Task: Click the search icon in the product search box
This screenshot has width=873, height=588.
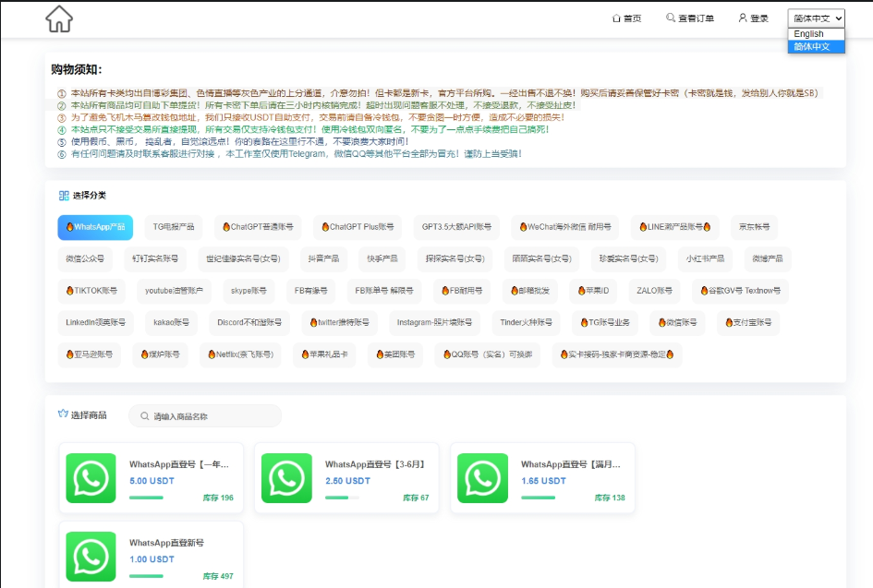Action: pyautogui.click(x=145, y=416)
